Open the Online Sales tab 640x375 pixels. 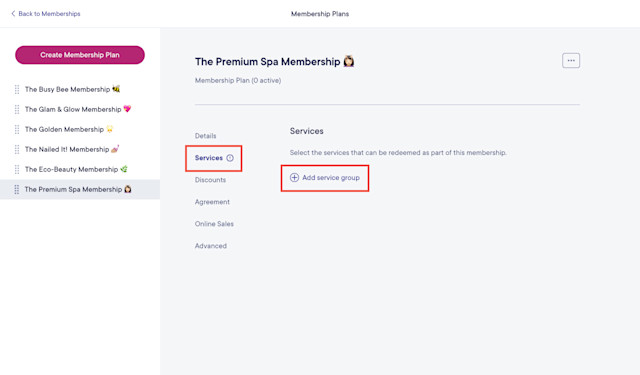pyautogui.click(x=214, y=224)
